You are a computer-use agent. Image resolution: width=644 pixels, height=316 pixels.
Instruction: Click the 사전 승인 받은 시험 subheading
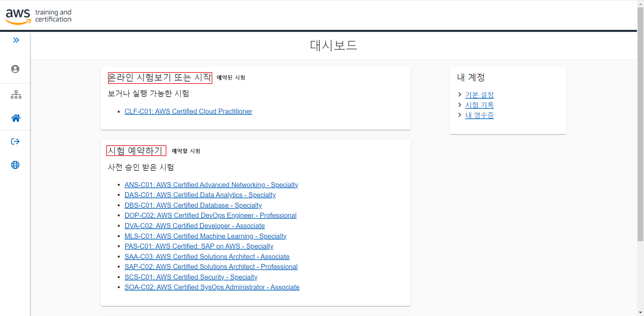pos(141,167)
